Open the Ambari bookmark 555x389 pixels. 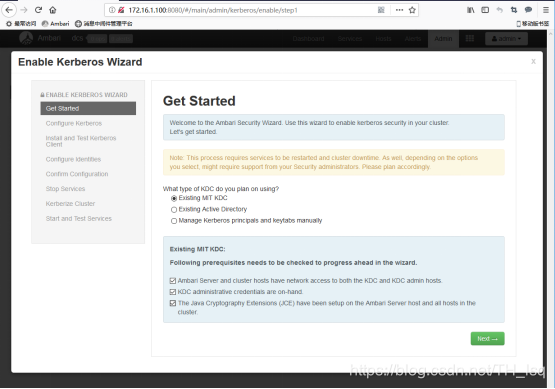pyautogui.click(x=56, y=24)
